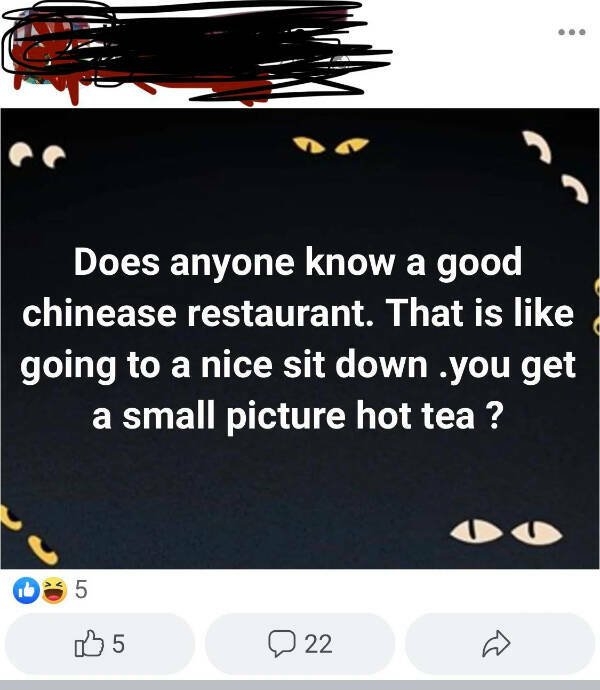
Task: Open the three-dot post options menu
Action: coord(571,32)
